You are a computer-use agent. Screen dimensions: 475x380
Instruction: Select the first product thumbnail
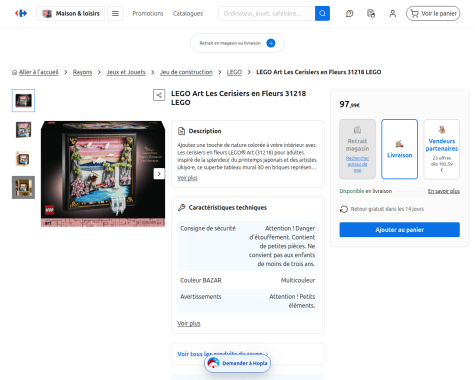click(x=23, y=100)
